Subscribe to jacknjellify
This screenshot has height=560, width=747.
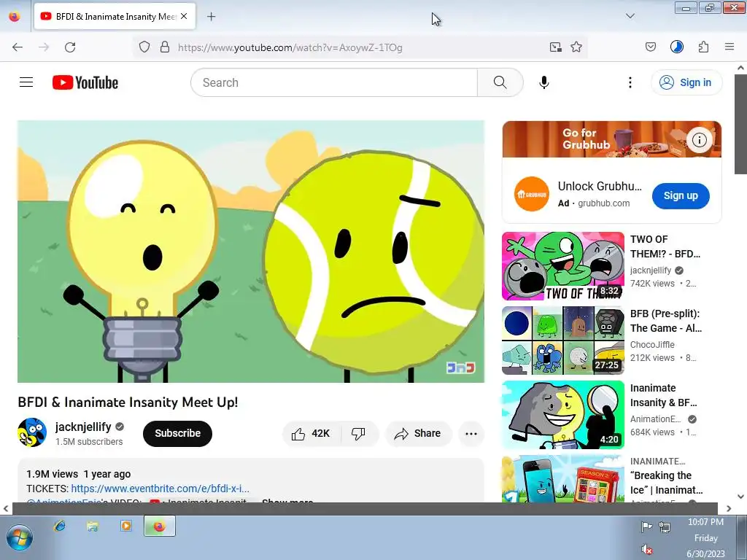[x=177, y=433]
